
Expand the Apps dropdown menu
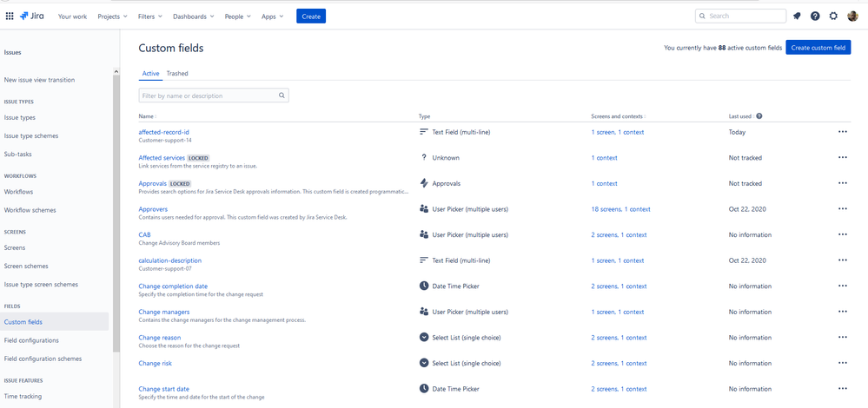[272, 16]
